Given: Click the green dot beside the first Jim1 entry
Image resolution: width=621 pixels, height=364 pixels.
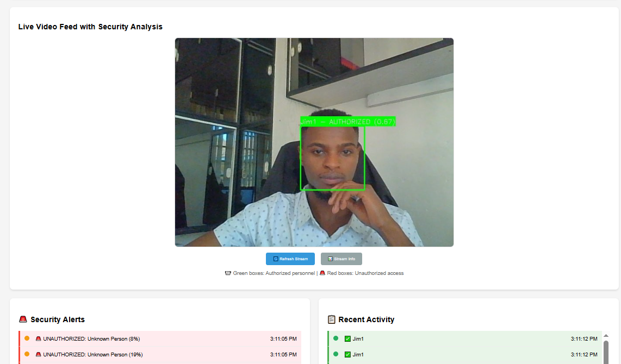Looking at the screenshot, I should pos(336,338).
